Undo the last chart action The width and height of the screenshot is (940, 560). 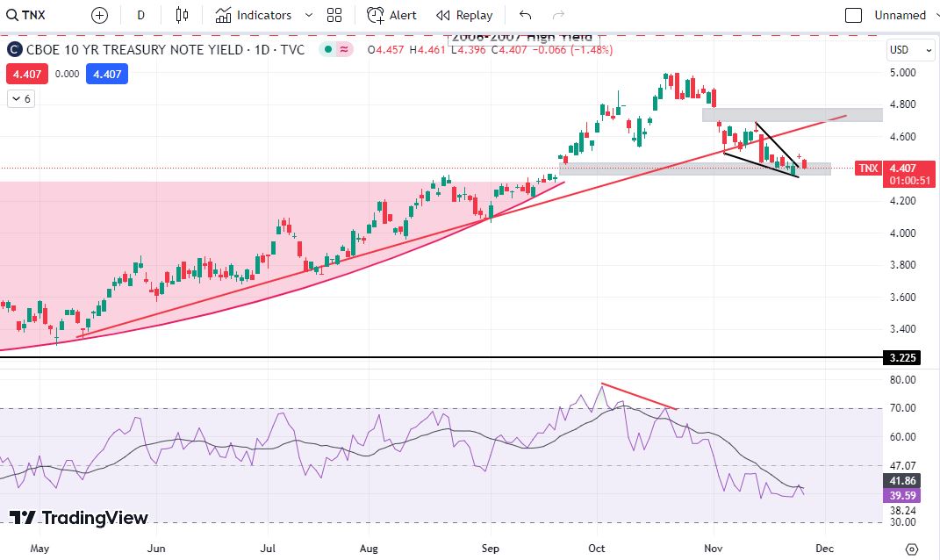click(525, 15)
